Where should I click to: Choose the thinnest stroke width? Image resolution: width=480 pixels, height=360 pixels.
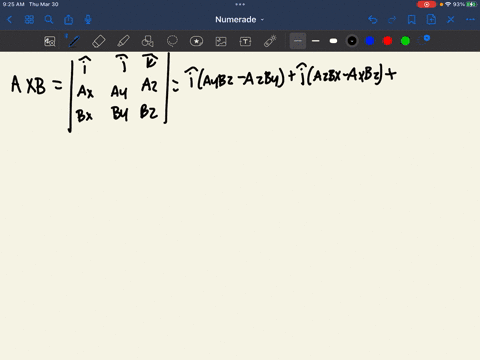(x=298, y=41)
